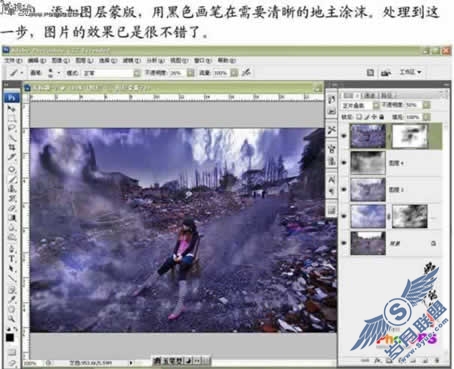The width and height of the screenshot is (454, 369).
Task: Select the Type tool
Action: click(11, 259)
